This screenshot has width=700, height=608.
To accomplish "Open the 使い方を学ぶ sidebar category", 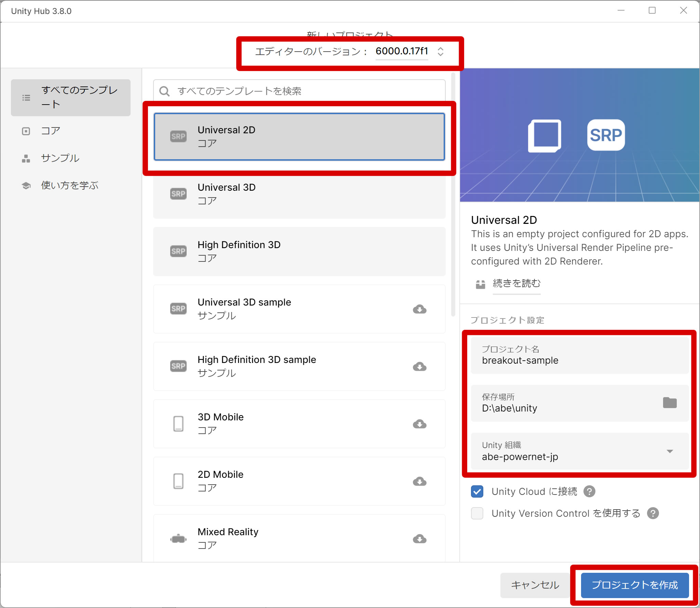I will [71, 186].
